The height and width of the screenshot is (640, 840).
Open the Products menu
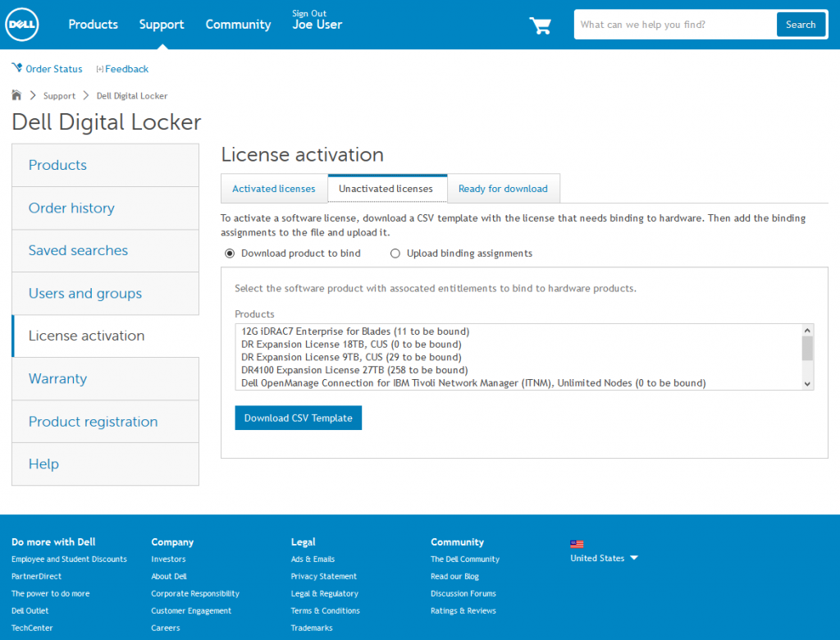point(93,25)
